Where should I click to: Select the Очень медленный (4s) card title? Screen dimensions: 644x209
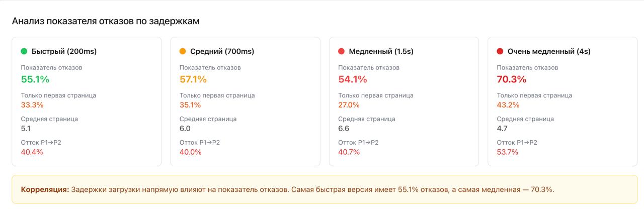pyautogui.click(x=549, y=51)
